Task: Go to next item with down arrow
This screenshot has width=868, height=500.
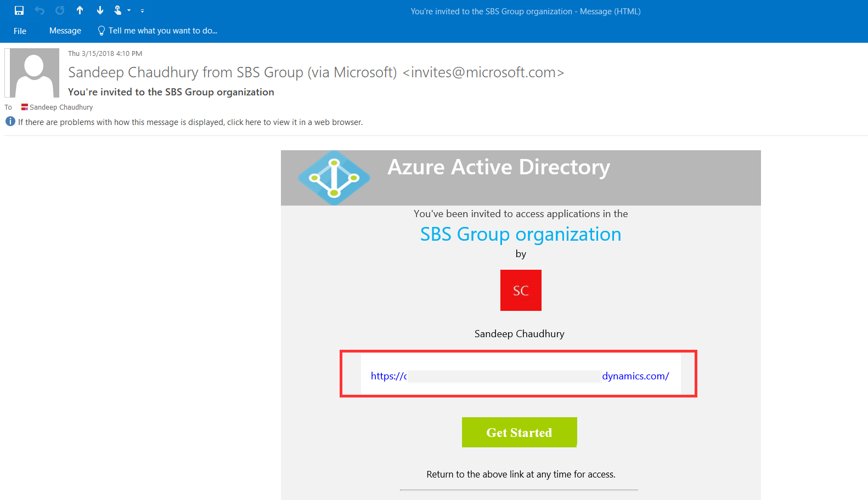Action: tap(100, 10)
